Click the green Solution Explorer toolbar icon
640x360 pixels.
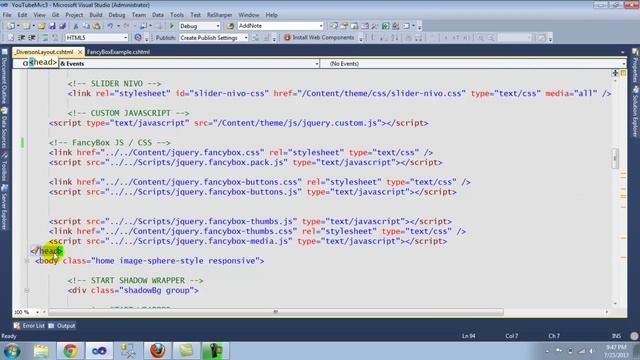pyautogui.click(x=385, y=26)
